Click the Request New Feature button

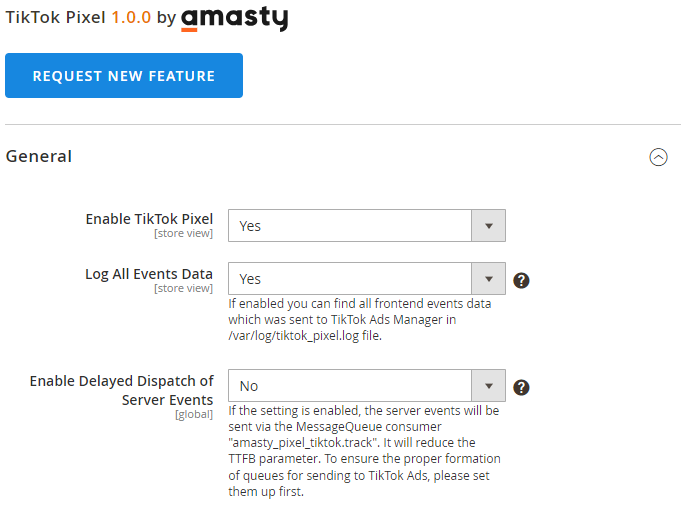coord(124,76)
